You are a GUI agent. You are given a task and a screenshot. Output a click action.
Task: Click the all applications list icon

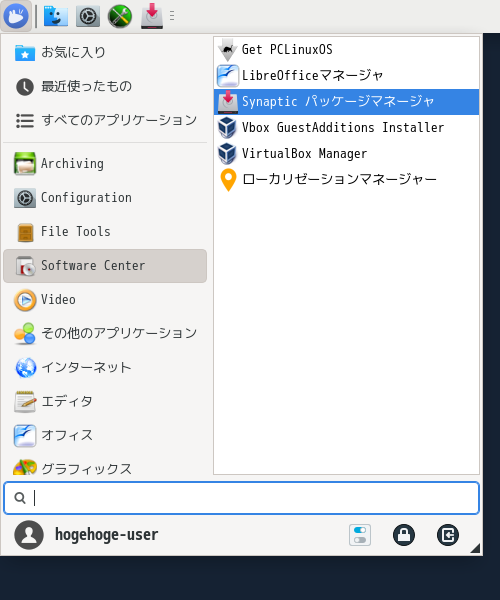pyautogui.click(x=25, y=121)
